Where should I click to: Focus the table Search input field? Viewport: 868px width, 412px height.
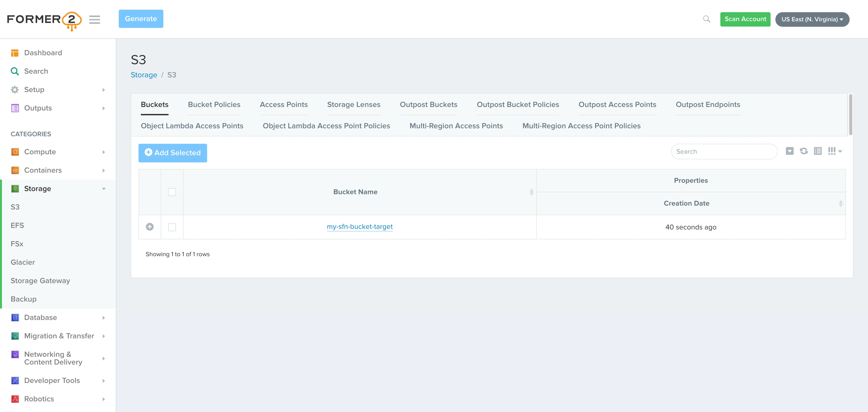pos(724,152)
